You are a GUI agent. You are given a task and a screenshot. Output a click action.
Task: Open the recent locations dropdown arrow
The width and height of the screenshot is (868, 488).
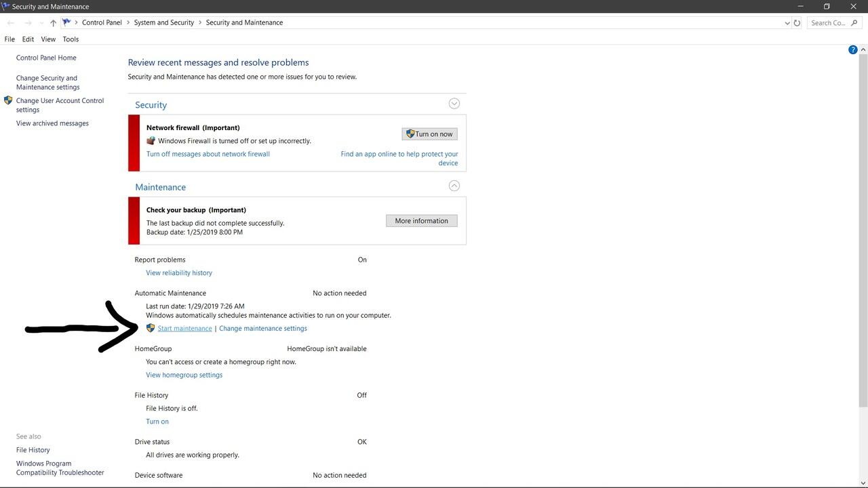click(41, 23)
